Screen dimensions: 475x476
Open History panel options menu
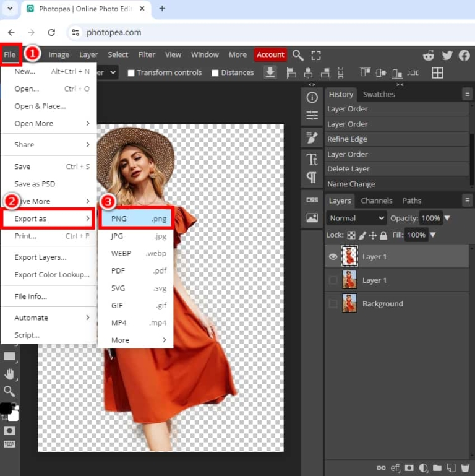[467, 94]
